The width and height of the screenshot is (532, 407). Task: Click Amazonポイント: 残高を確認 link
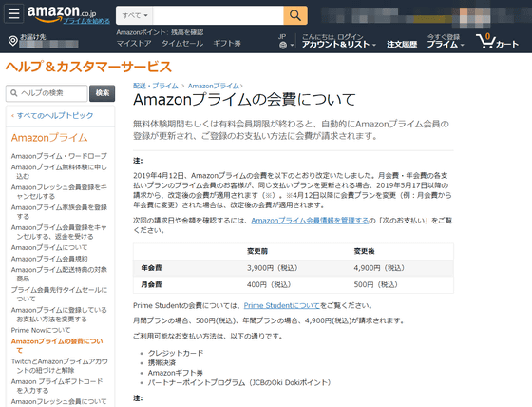point(160,32)
